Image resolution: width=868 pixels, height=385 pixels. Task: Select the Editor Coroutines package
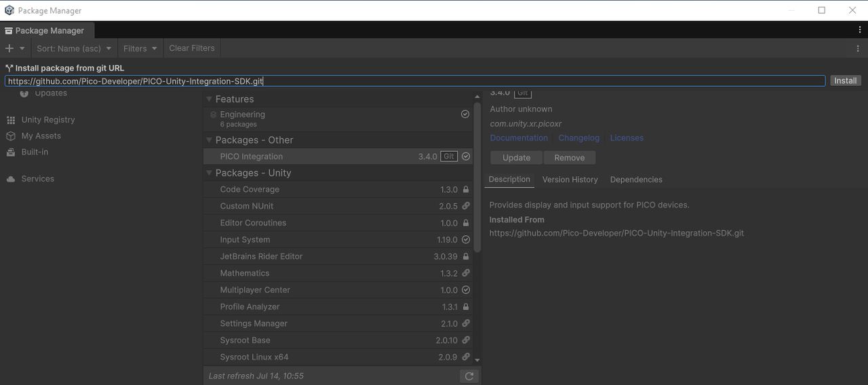338,223
